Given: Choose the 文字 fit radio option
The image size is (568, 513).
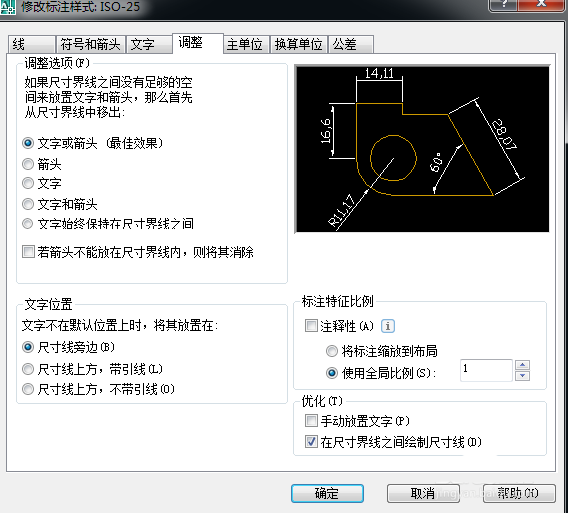Looking at the screenshot, I should 28,183.
